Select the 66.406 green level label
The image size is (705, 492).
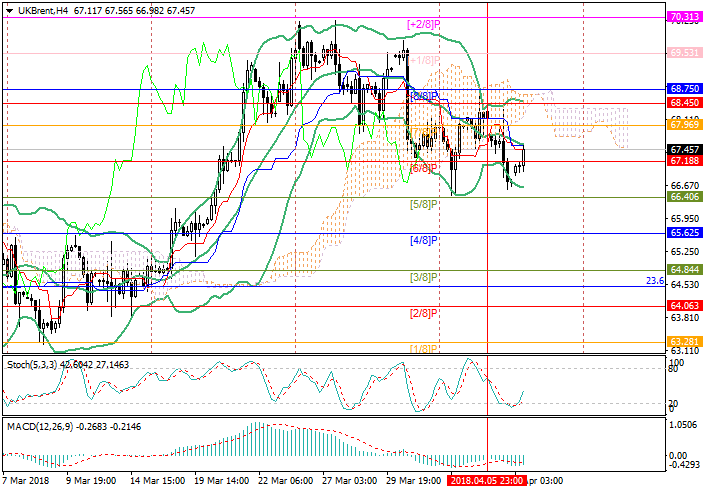click(684, 198)
